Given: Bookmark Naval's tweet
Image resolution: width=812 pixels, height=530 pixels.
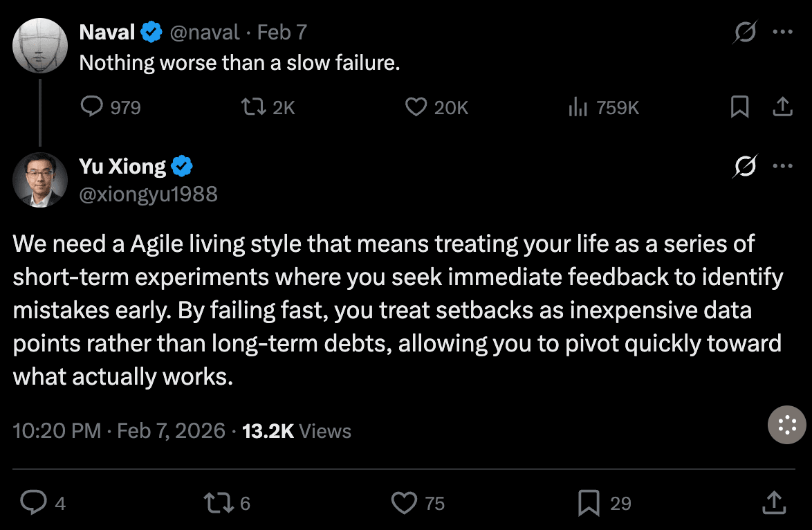Looking at the screenshot, I should coord(740,107).
